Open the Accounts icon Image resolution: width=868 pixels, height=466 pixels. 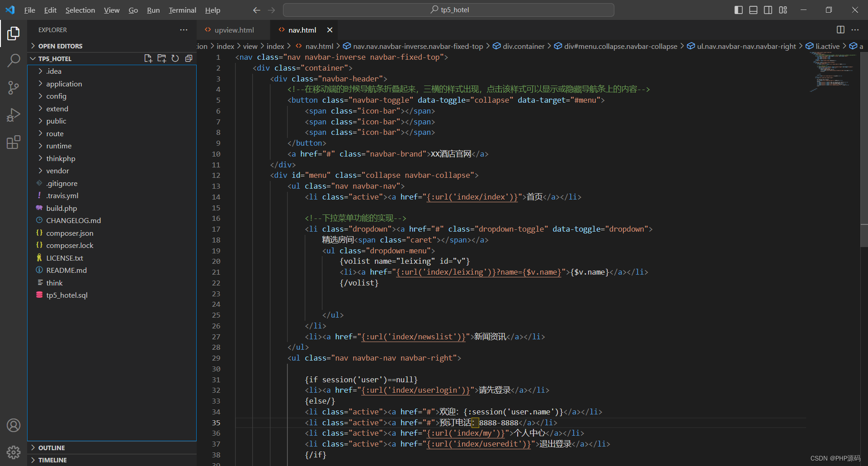(14, 425)
